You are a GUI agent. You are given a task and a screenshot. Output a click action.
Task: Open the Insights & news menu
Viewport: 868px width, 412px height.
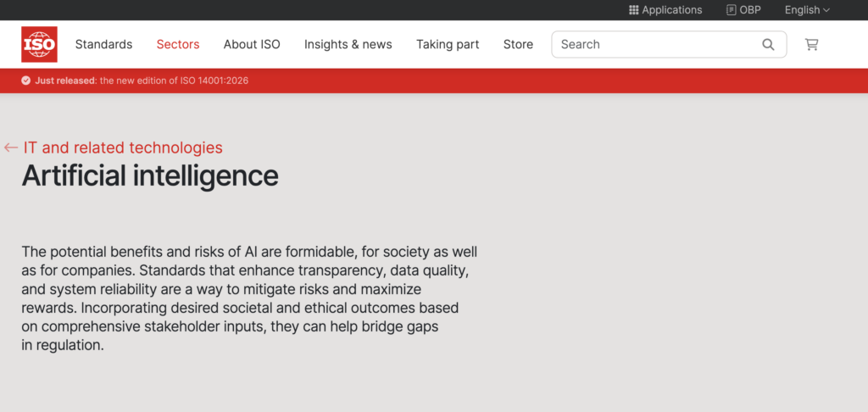point(348,44)
